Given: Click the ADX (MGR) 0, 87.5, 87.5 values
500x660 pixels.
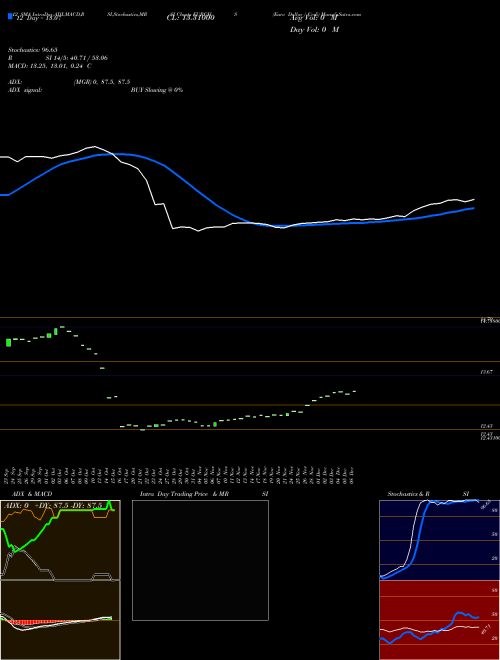Looking at the screenshot, I should click(x=102, y=82).
